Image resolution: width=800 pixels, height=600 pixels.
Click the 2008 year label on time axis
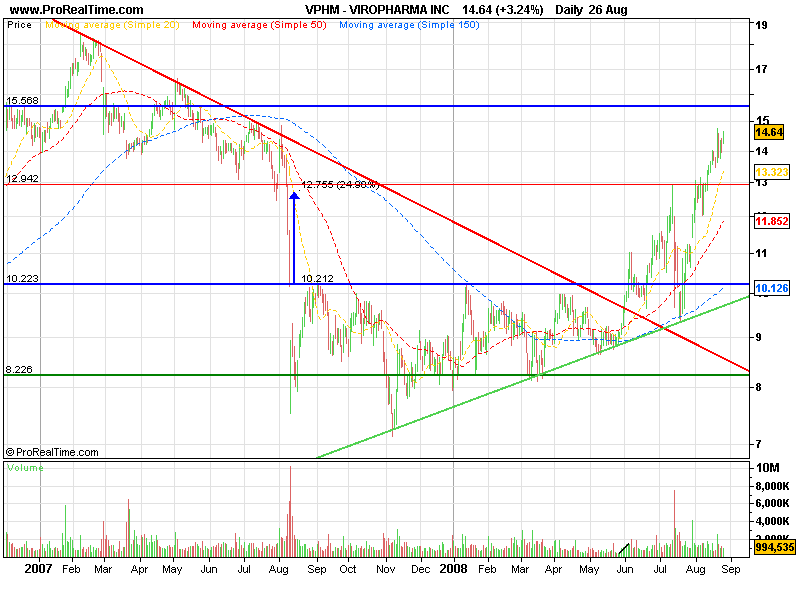point(454,569)
